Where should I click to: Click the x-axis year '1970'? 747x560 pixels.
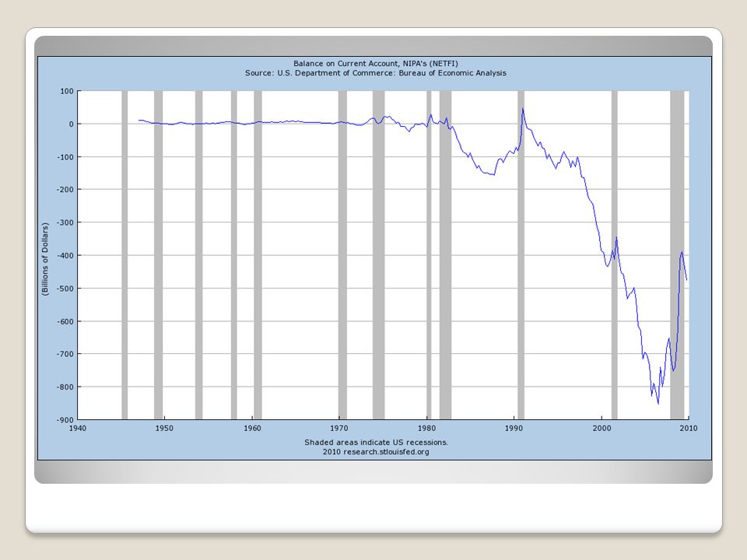(339, 428)
